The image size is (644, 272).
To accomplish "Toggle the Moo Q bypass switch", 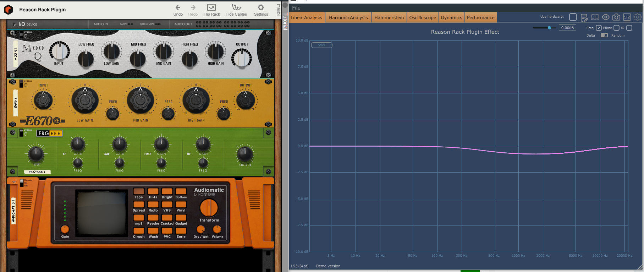I will (21, 34).
